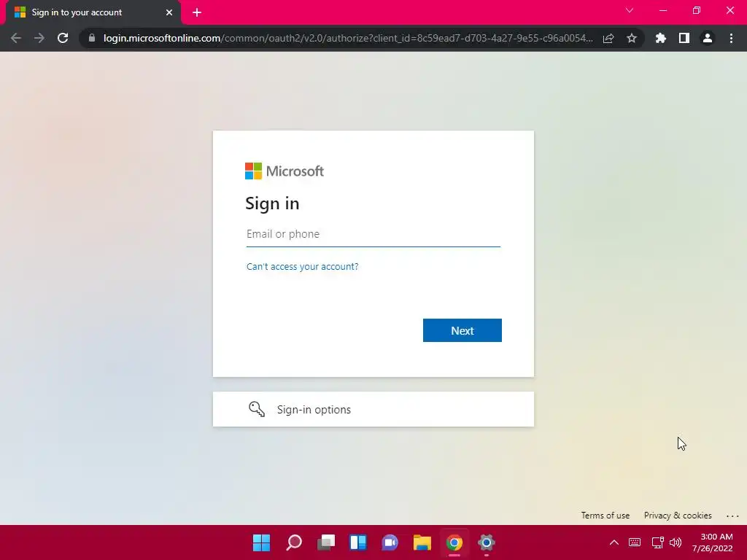Show hidden system tray icons
This screenshot has height=560, width=747.
[614, 542]
